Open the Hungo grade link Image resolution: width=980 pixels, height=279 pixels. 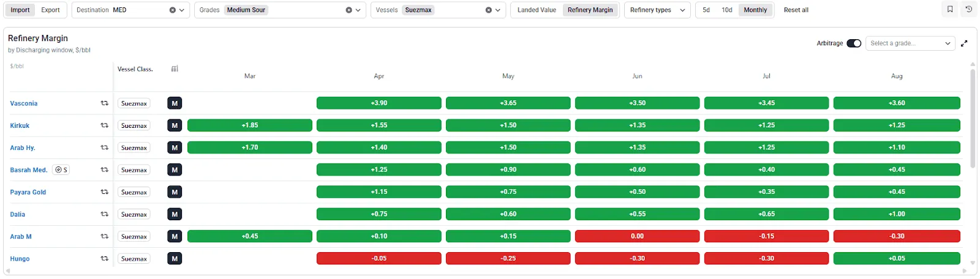tap(20, 259)
